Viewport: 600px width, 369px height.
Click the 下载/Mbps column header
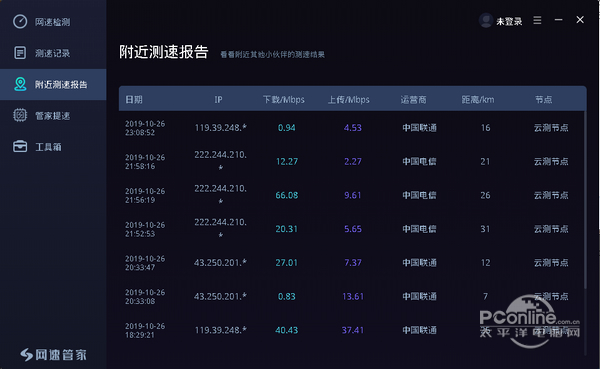point(284,100)
